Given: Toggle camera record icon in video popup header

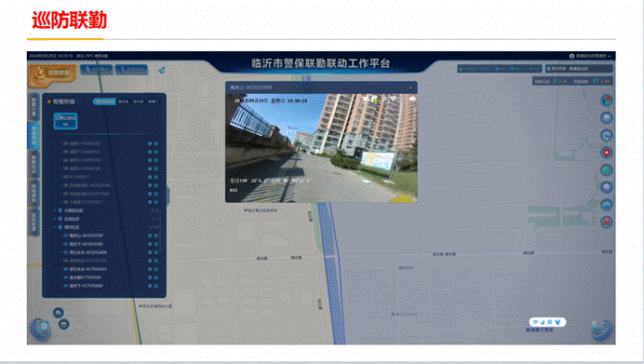Looking at the screenshot, I should (x=412, y=99).
